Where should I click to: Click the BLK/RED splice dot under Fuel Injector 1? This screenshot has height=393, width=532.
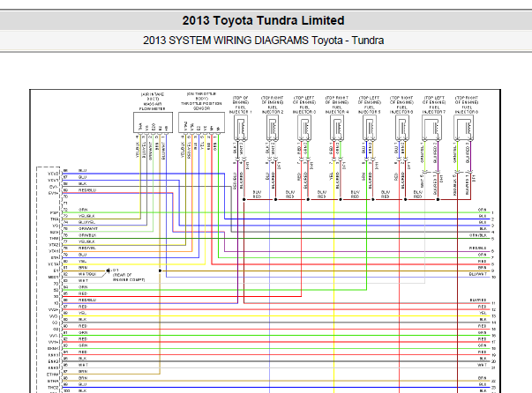(x=244, y=199)
